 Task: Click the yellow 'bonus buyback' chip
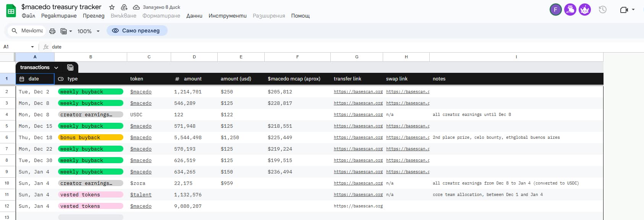pyautogui.click(x=91, y=138)
